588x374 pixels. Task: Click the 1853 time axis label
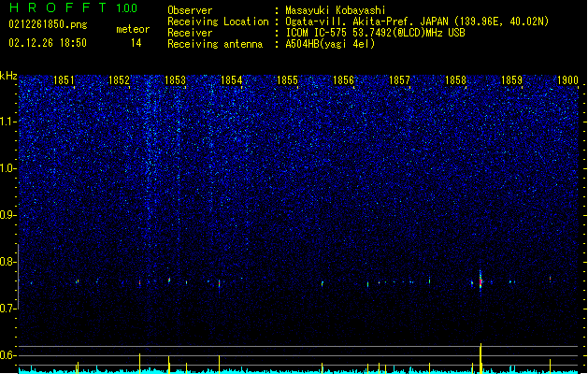[x=175, y=80]
